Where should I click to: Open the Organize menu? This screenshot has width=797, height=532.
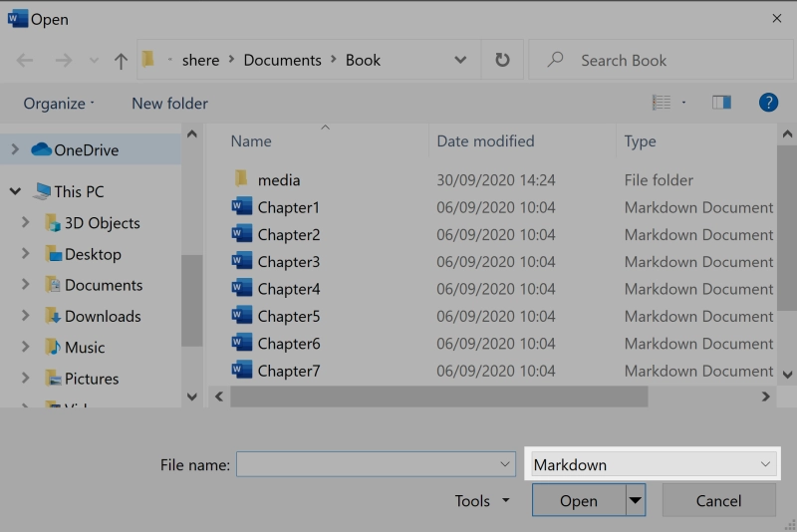point(59,104)
